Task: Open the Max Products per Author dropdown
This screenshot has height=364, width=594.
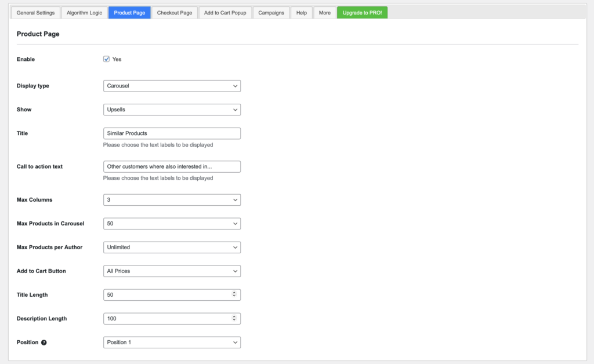Action: click(172, 247)
